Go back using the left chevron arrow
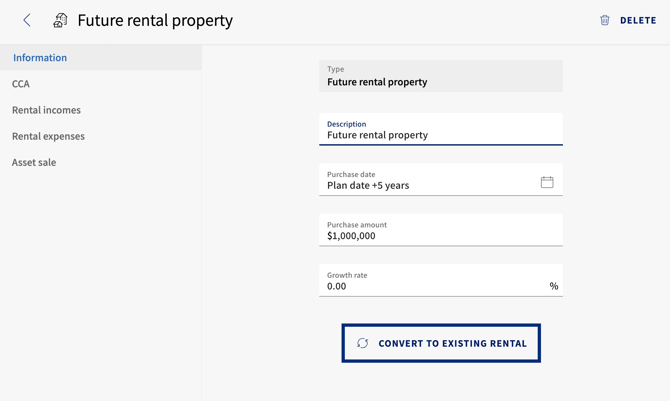Screen dimensions: 670x401 [27, 20]
